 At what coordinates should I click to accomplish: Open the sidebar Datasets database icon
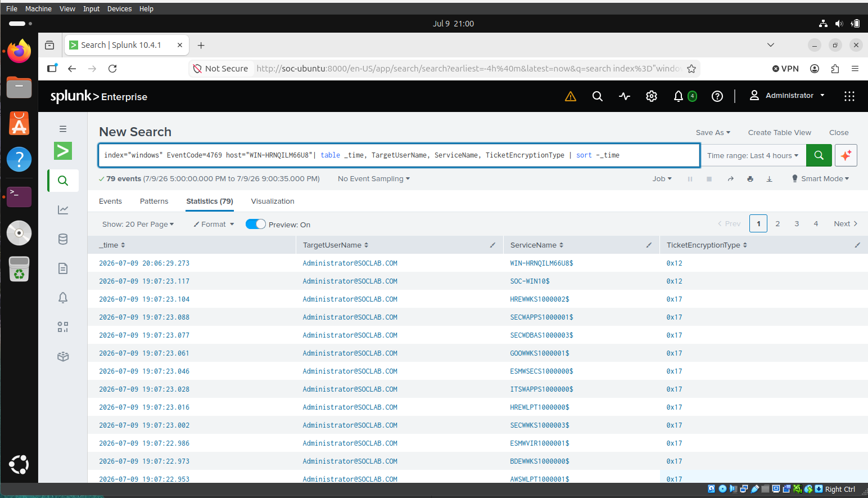[x=63, y=239]
